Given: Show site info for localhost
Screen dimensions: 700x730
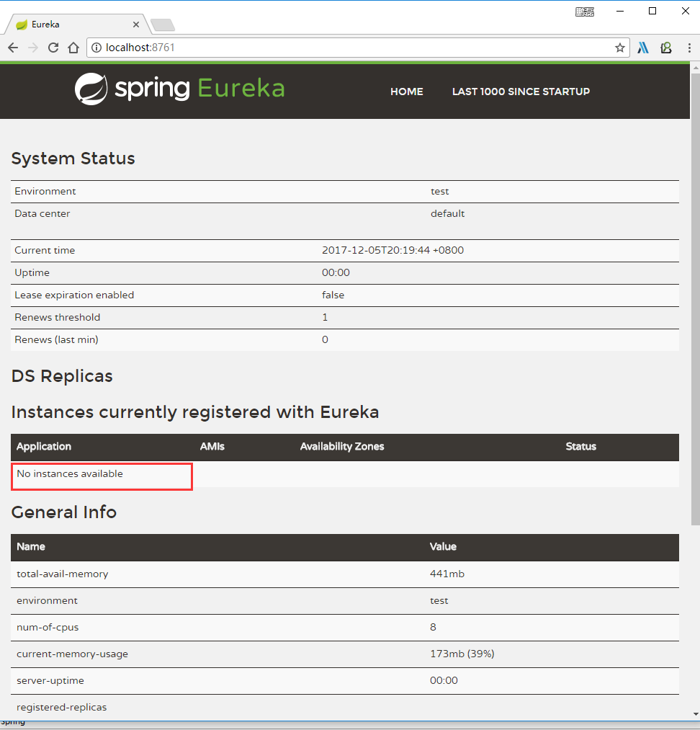Looking at the screenshot, I should [97, 48].
